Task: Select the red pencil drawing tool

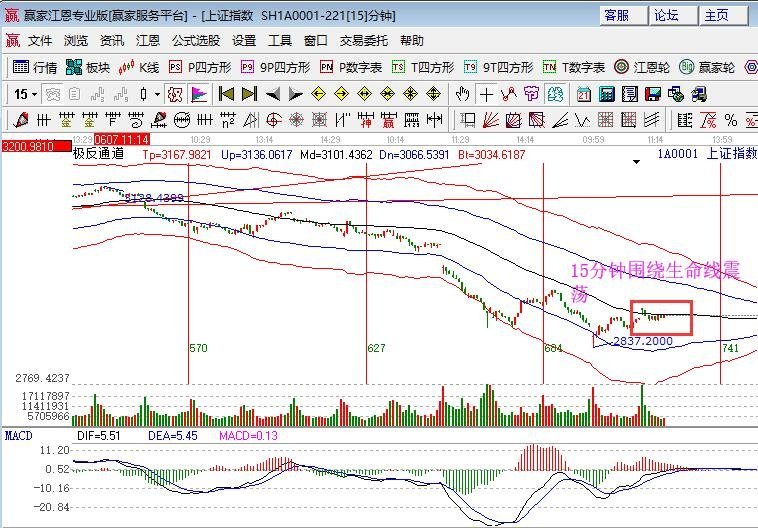Action: (20, 120)
